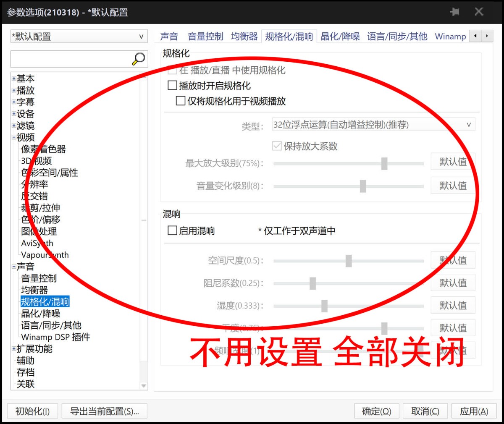Click the 音量变化级别(8) slider handle
This screenshot has width=504, height=424.
(x=363, y=186)
